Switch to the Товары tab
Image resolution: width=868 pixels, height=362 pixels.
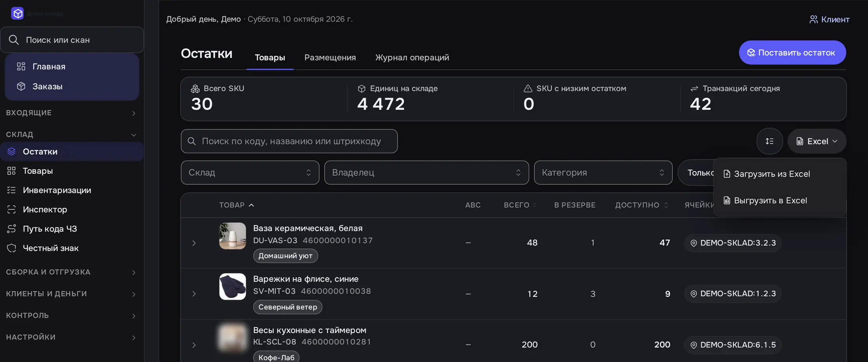tap(270, 58)
